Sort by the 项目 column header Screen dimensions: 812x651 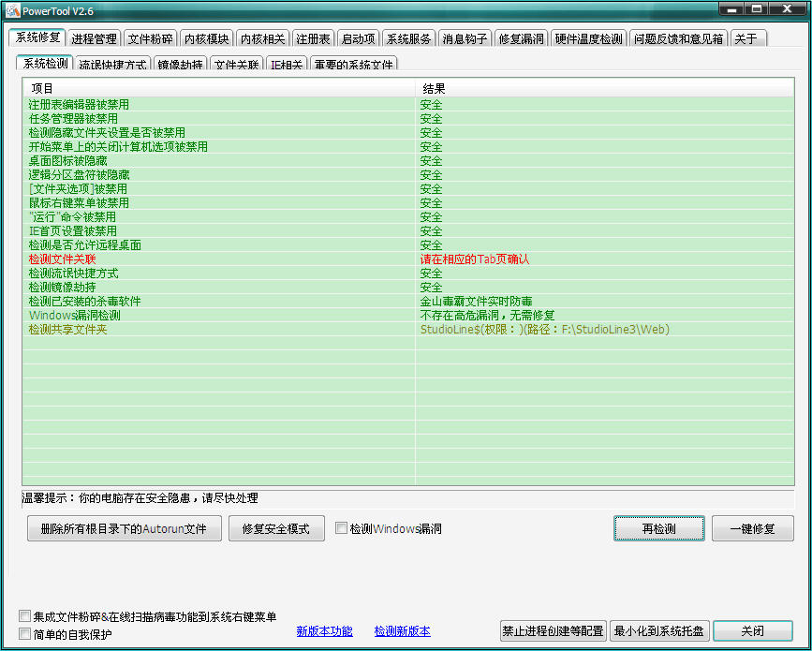click(x=219, y=89)
